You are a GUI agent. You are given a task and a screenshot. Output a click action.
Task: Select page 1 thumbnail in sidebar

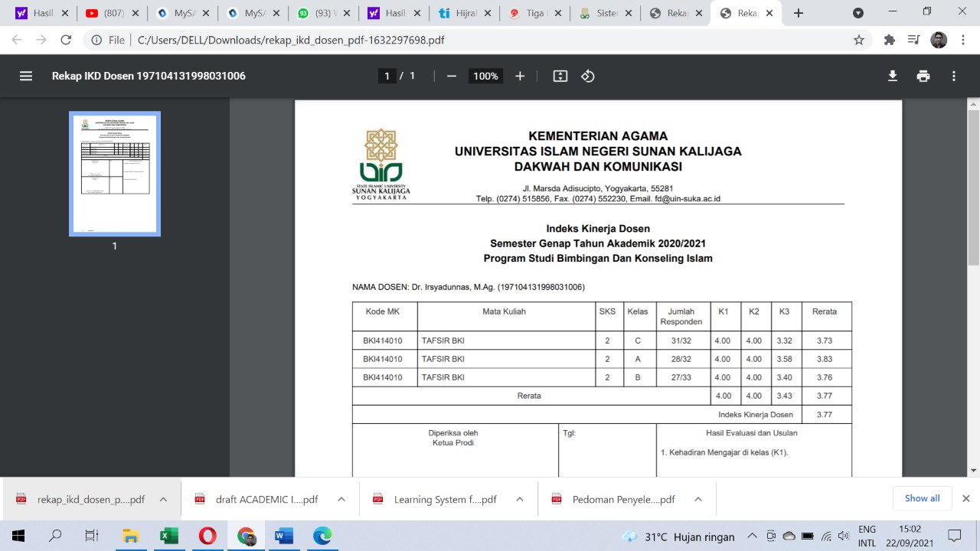point(115,174)
